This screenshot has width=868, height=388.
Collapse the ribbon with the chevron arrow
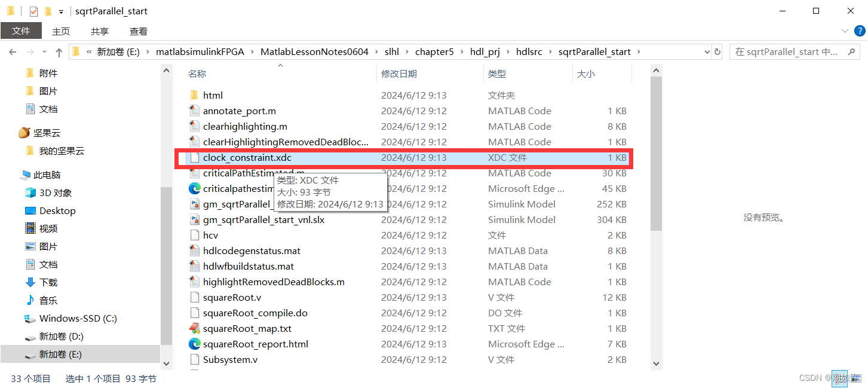845,30
